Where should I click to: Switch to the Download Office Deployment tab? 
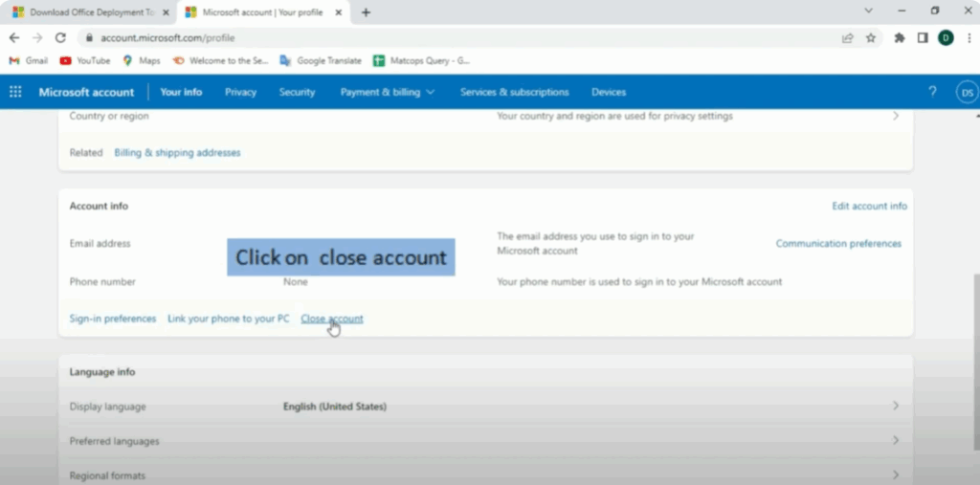[91, 11]
